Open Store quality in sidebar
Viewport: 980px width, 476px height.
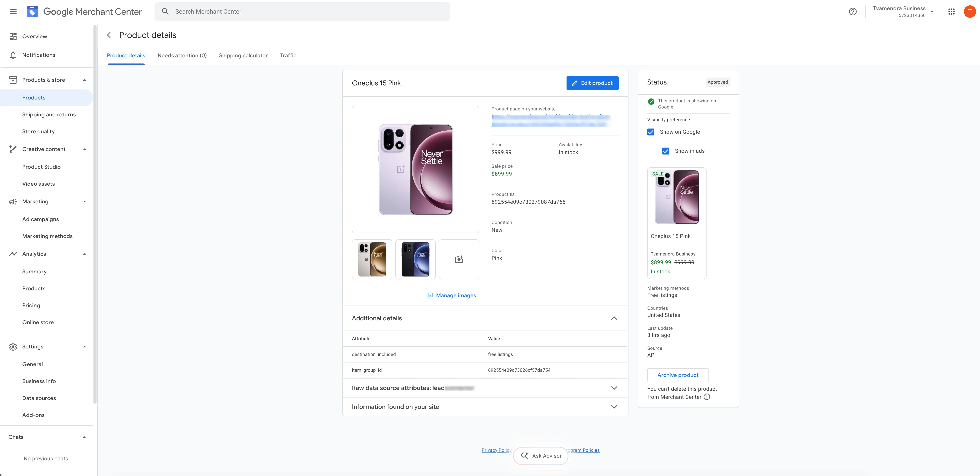click(x=38, y=131)
